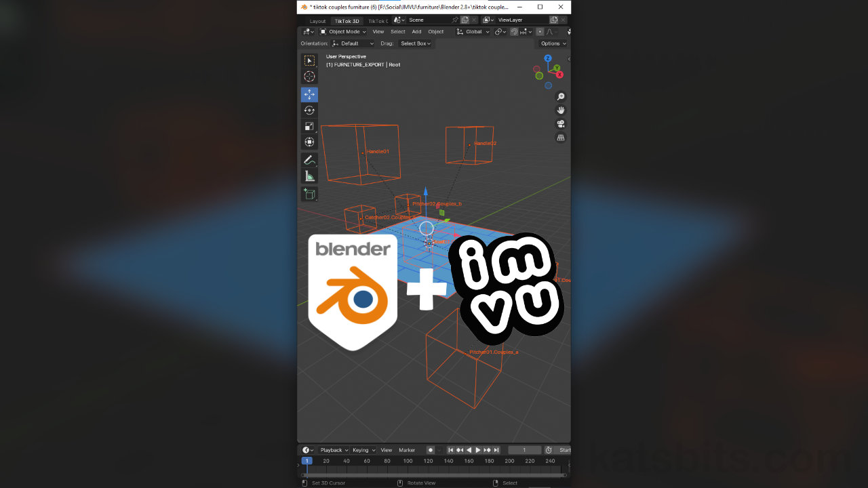Select the 3D Cursor tool
This screenshot has height=488, width=868.
309,77
